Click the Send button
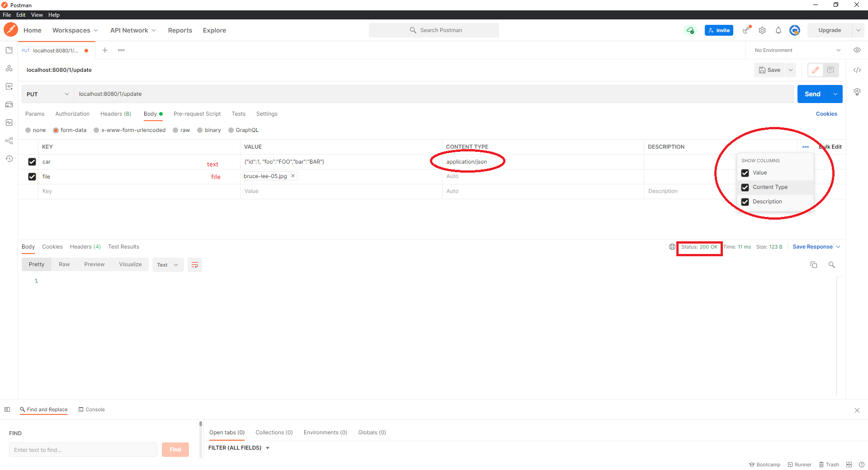Viewport: 868px width, 470px height. tap(812, 94)
